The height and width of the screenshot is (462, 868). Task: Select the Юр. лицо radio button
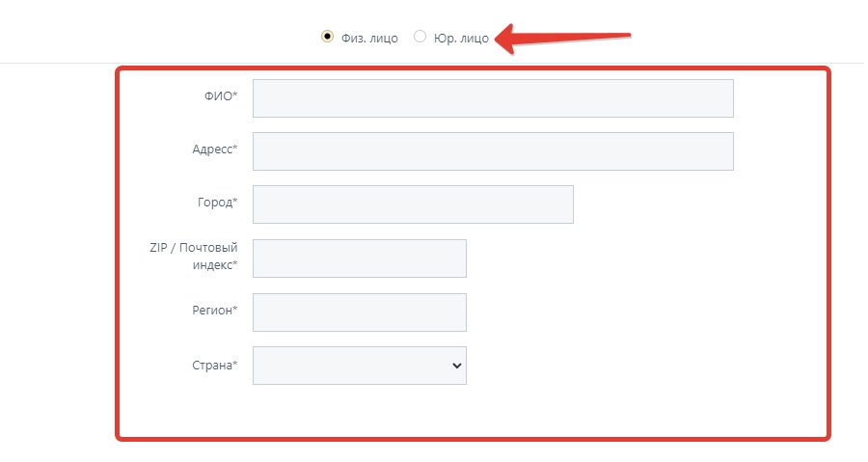tap(420, 37)
